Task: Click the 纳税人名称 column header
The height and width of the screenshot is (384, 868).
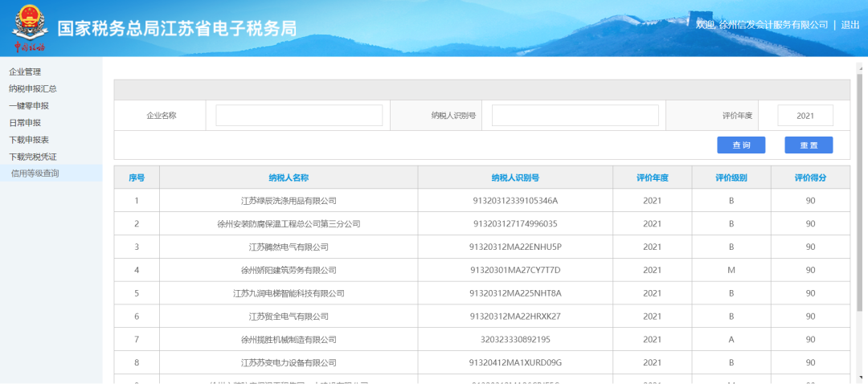Action: point(289,178)
